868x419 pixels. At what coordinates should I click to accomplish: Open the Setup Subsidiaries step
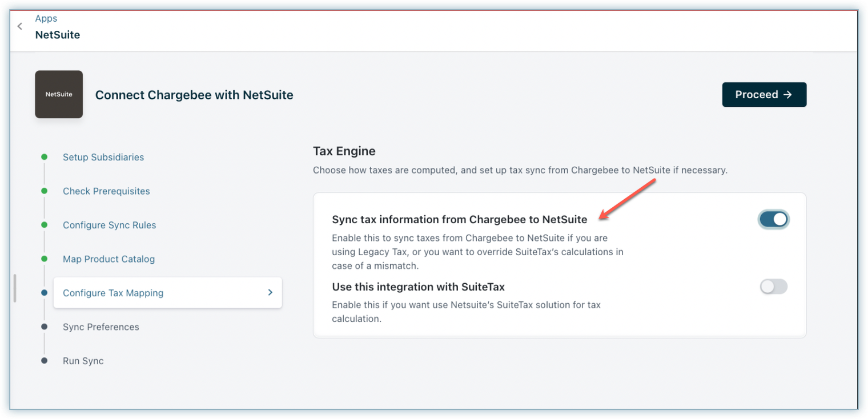(103, 157)
